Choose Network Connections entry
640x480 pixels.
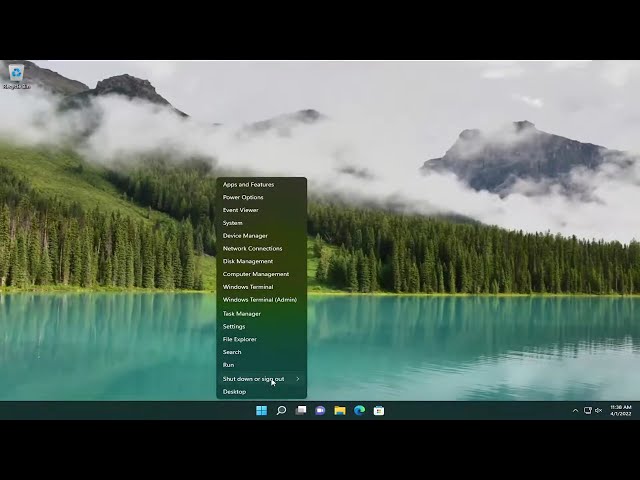[261, 249]
